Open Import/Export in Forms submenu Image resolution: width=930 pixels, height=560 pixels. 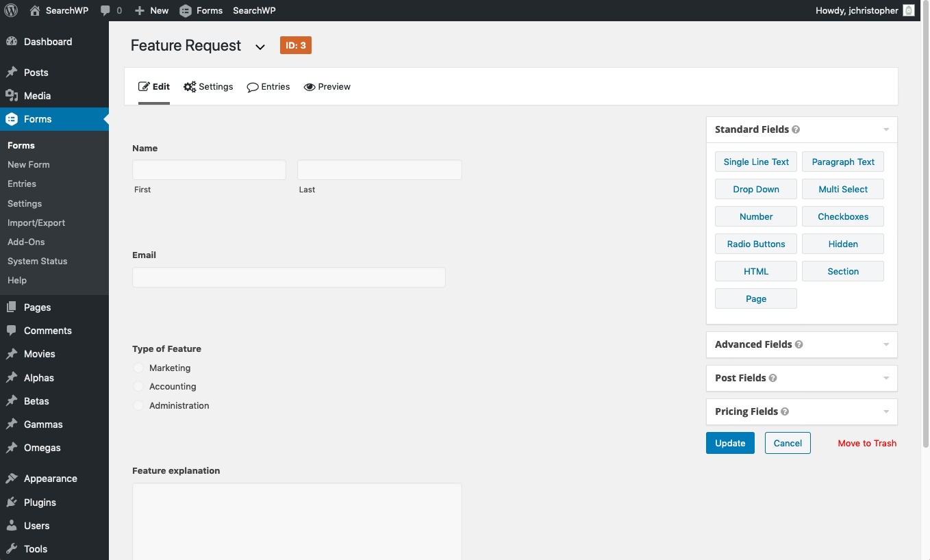[x=36, y=222]
